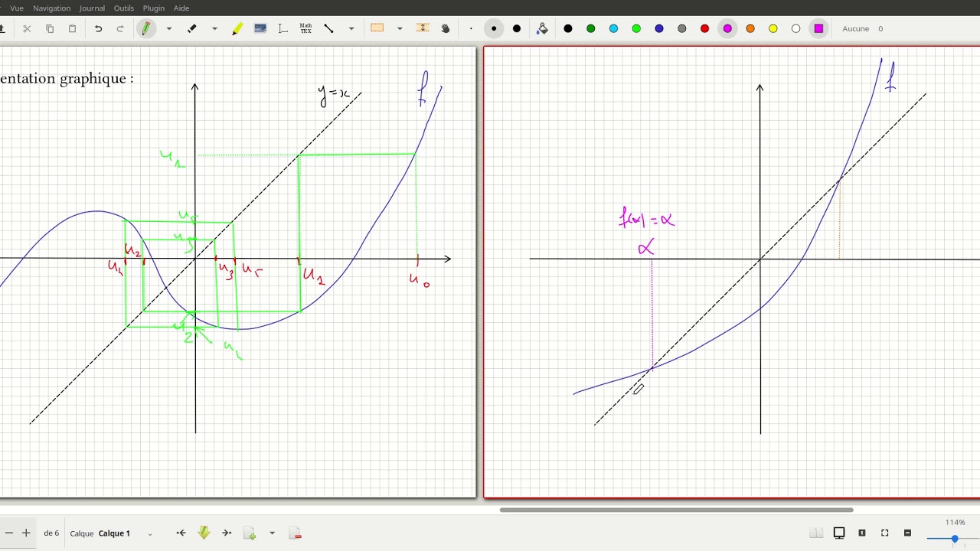Select the draw Line shape tool
980x551 pixels.
328,28
